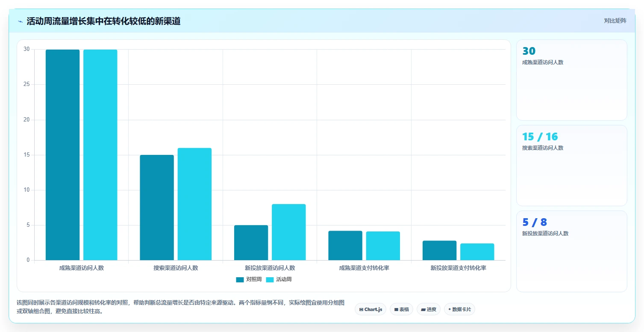Click the sparkle icon in 数据卡片 chip
This screenshot has width=644, height=332.
450,309
